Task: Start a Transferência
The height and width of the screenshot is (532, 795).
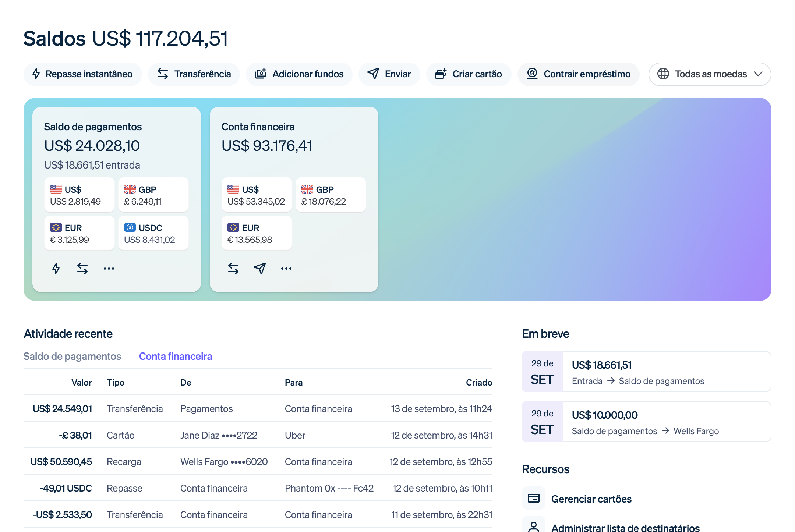Action: [x=194, y=74]
